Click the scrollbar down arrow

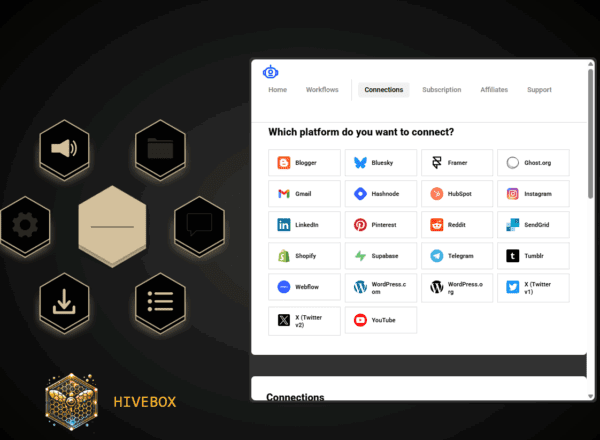pos(590,396)
